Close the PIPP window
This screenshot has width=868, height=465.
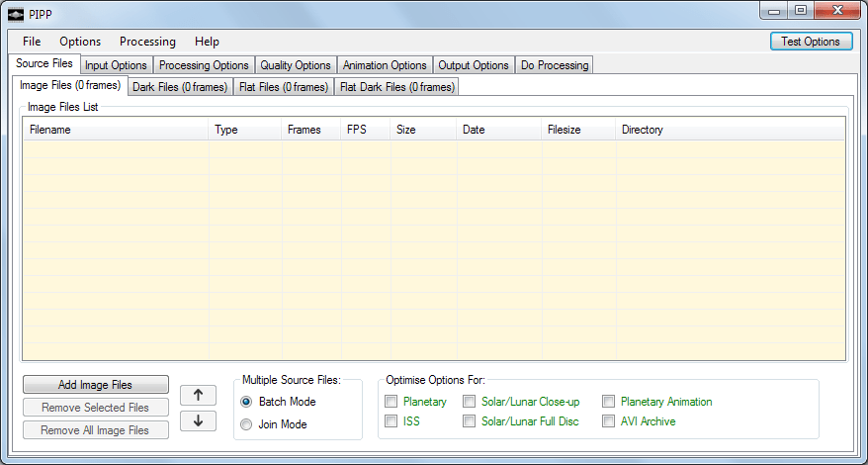pos(837,11)
